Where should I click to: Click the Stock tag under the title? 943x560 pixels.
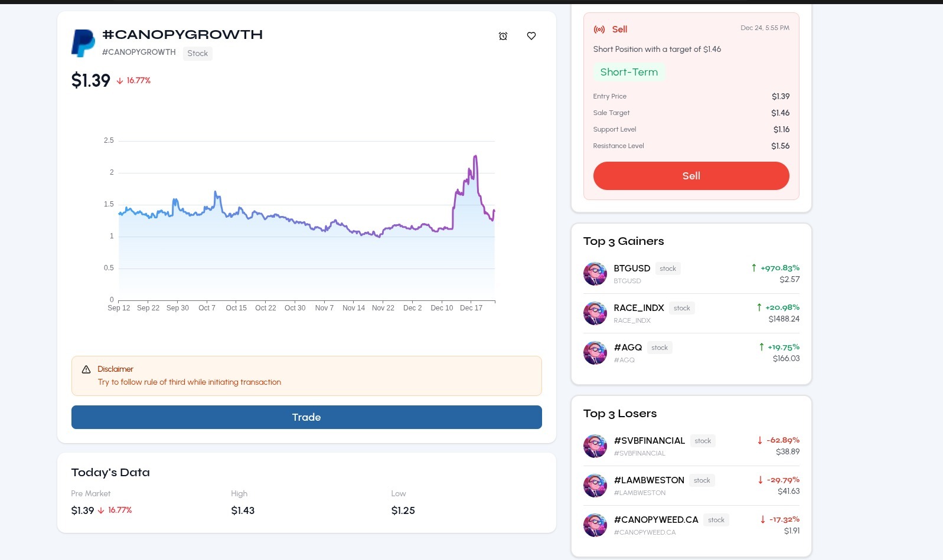197,53
